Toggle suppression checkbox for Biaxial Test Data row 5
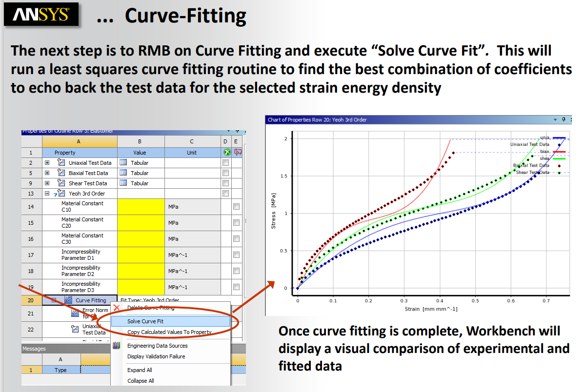The image size is (587, 392). pos(225,173)
